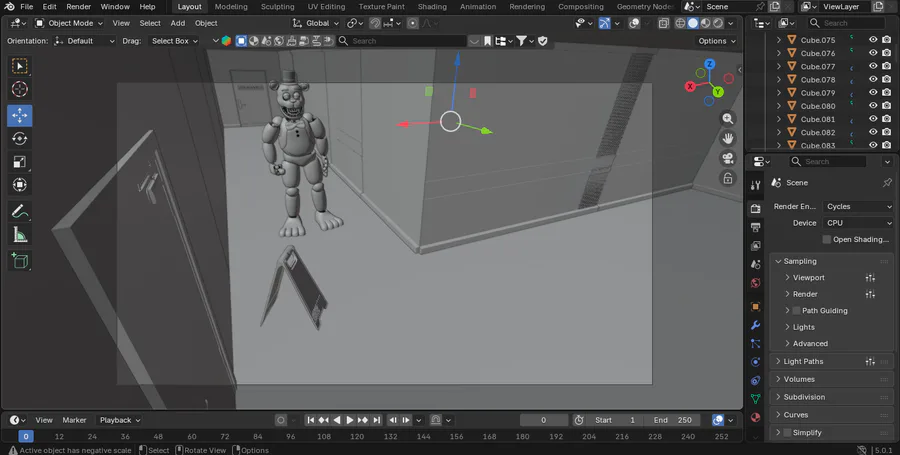Toggle the camera view icon
The width and height of the screenshot is (900, 455).
tap(728, 158)
